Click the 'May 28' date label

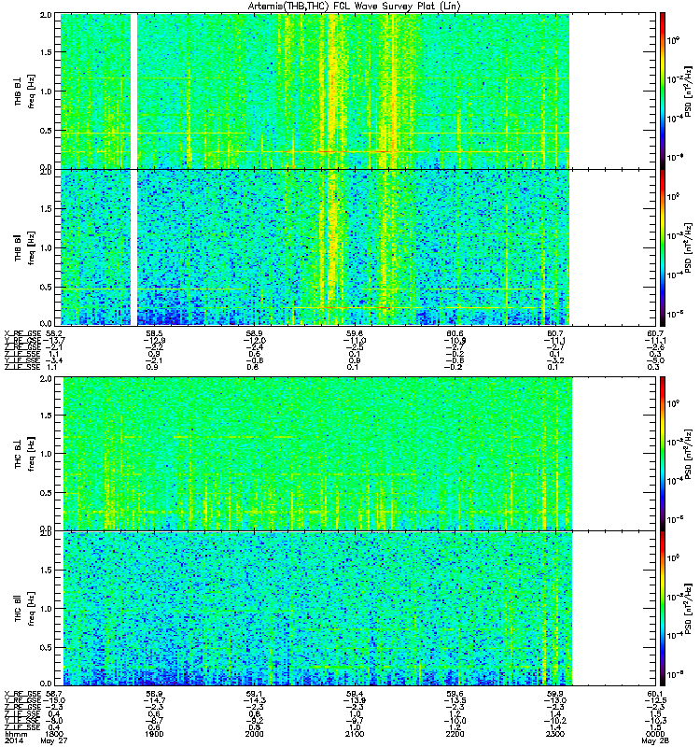655,741
